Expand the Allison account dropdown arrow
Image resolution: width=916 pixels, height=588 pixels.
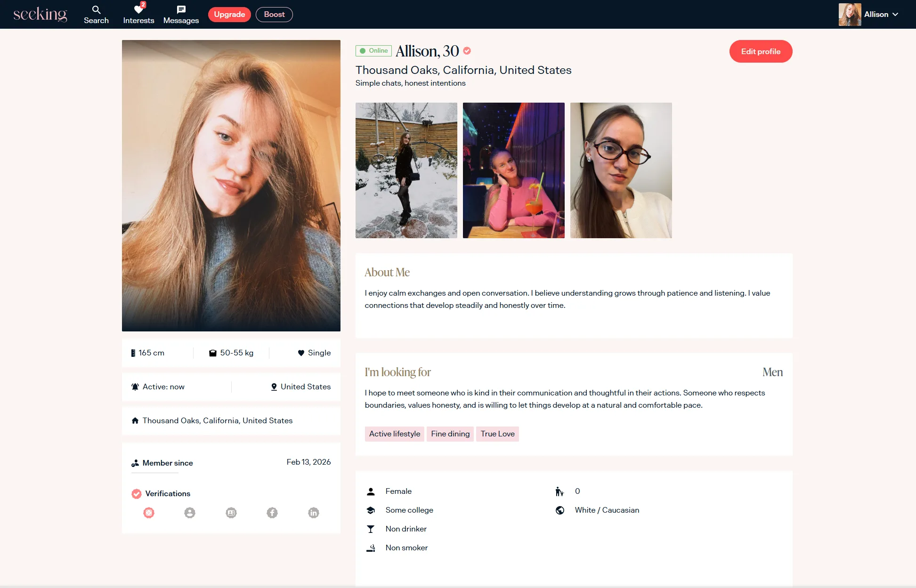pyautogui.click(x=895, y=15)
